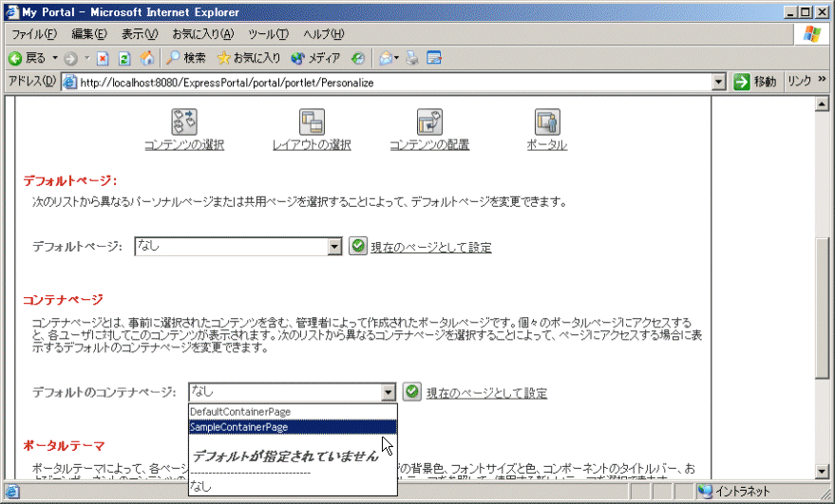Click the Print icon in toolbar
Viewport: 835px width, 504px height.
click(412, 58)
